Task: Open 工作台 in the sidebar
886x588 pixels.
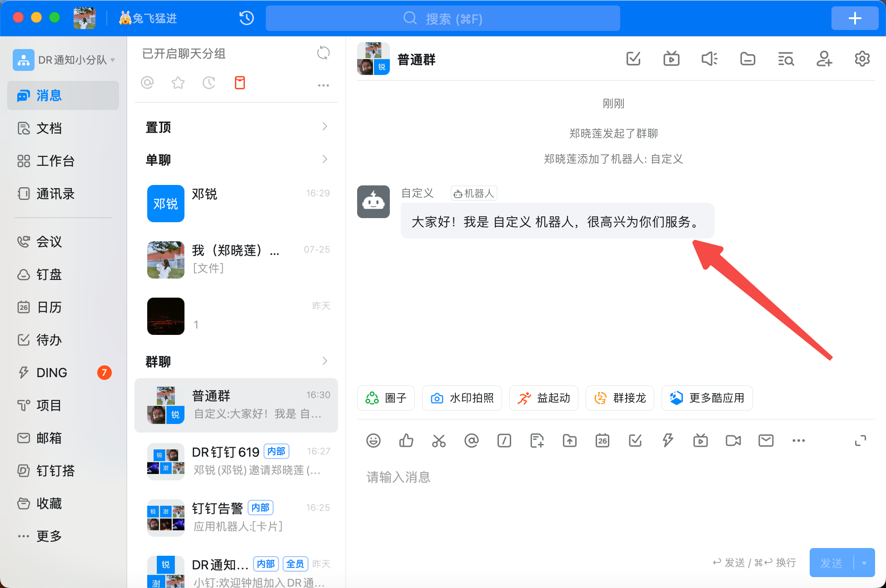Action: point(63,161)
